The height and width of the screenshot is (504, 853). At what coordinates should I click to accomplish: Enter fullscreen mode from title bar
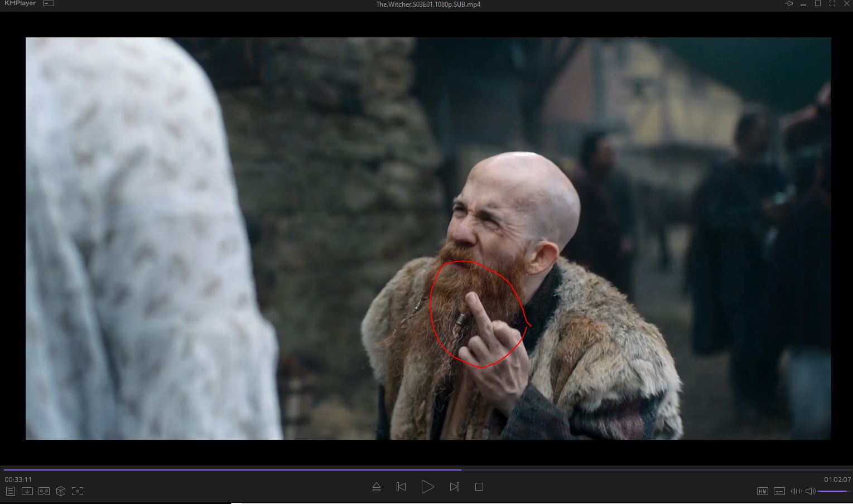832,4
